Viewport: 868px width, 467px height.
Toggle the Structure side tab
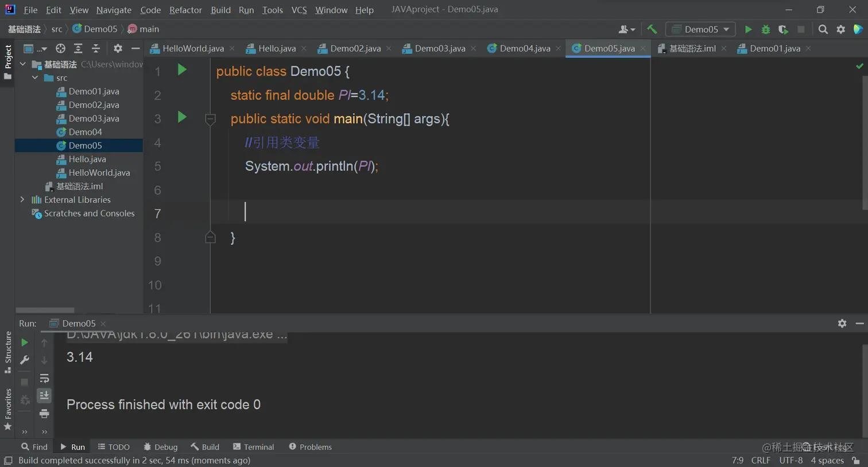click(x=7, y=353)
